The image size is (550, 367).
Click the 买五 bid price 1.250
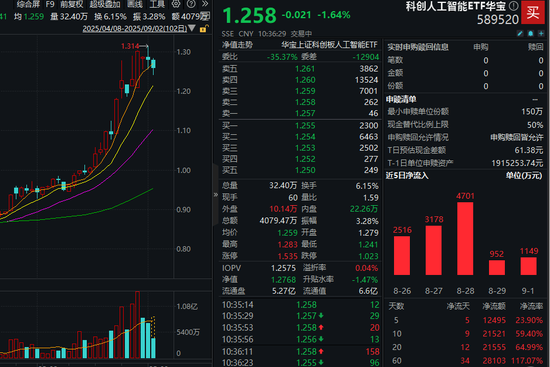pos(305,170)
